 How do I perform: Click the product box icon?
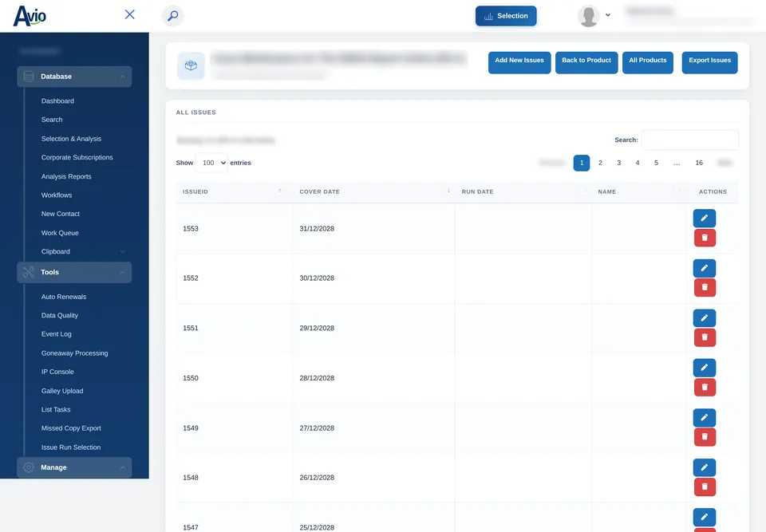[x=191, y=65]
